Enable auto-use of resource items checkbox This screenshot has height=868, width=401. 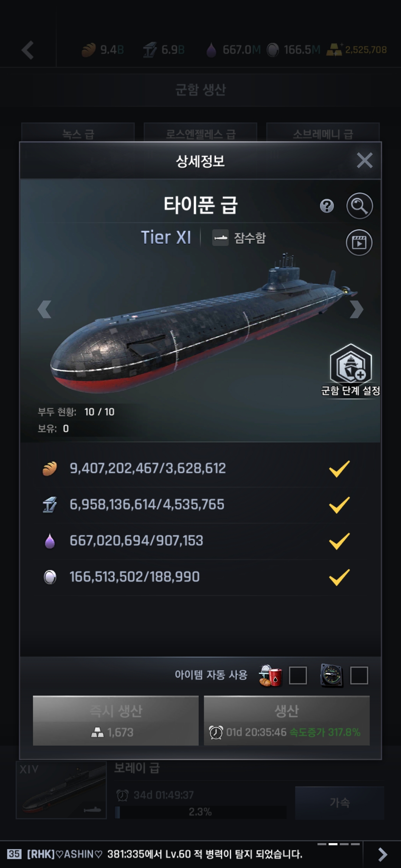tap(298, 675)
